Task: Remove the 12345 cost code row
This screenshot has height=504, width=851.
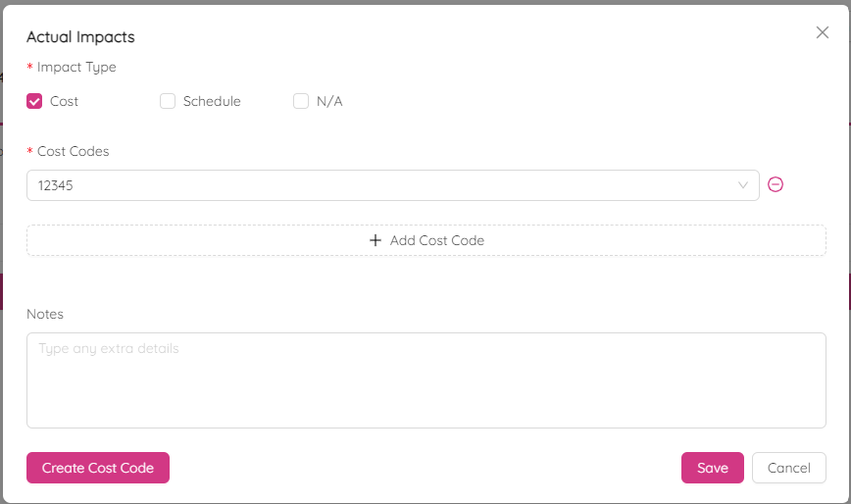Action: click(776, 184)
